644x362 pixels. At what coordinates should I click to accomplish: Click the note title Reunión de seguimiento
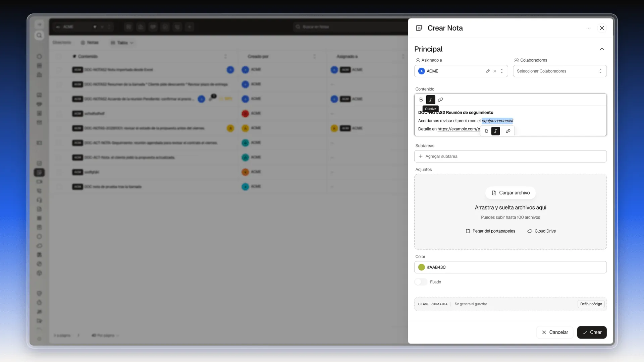[x=469, y=113]
